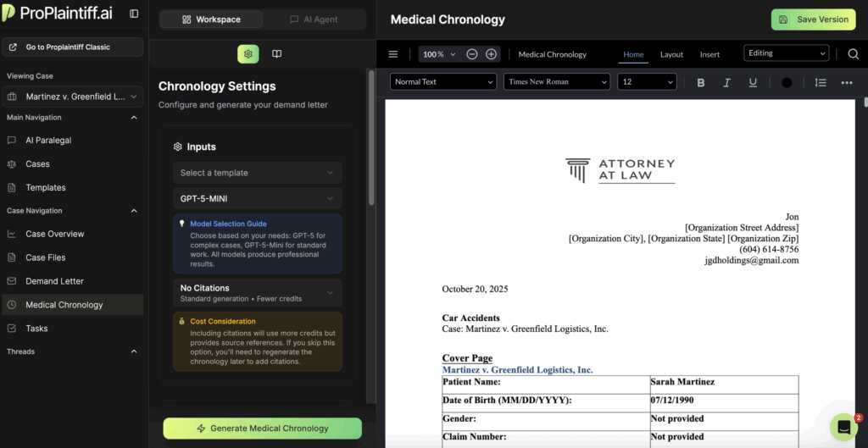Open the chat support bubble
This screenshot has width=868, height=448.
click(x=843, y=428)
